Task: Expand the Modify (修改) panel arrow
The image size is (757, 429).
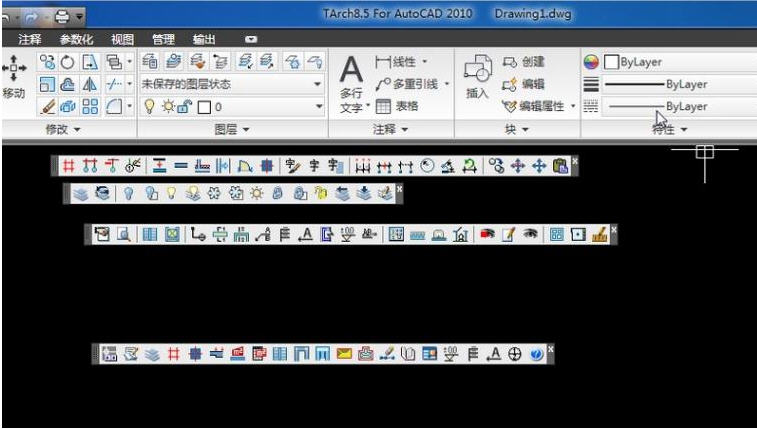Action: click(x=77, y=130)
